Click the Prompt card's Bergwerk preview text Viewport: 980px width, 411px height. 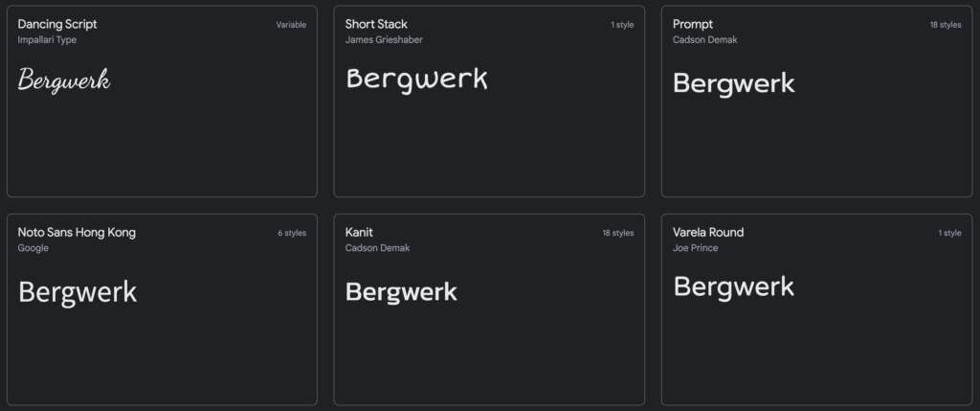733,83
